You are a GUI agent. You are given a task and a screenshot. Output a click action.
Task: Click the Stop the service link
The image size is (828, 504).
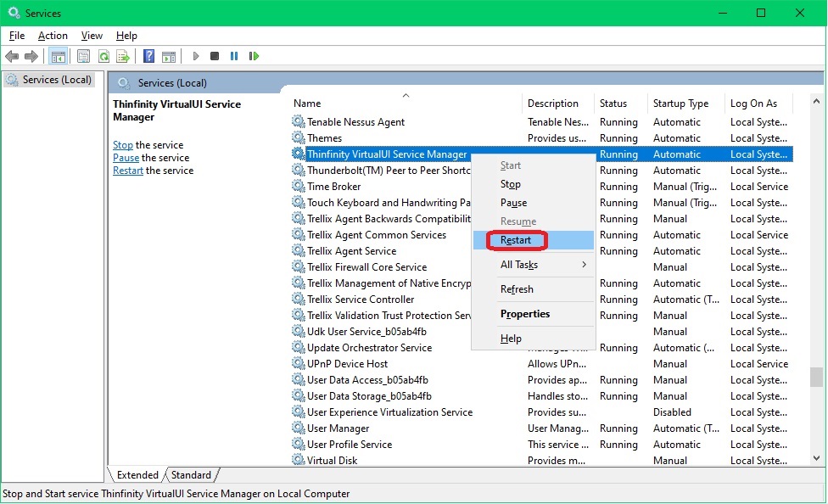122,145
